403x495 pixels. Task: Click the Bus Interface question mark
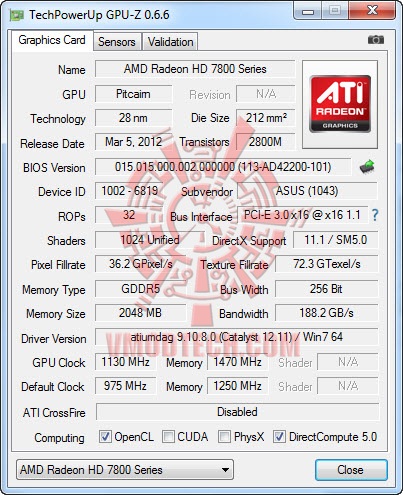tap(375, 215)
